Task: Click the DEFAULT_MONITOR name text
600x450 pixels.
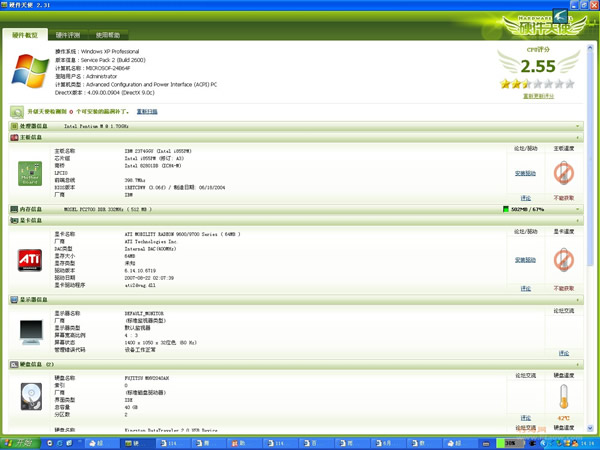Action: (x=144, y=313)
